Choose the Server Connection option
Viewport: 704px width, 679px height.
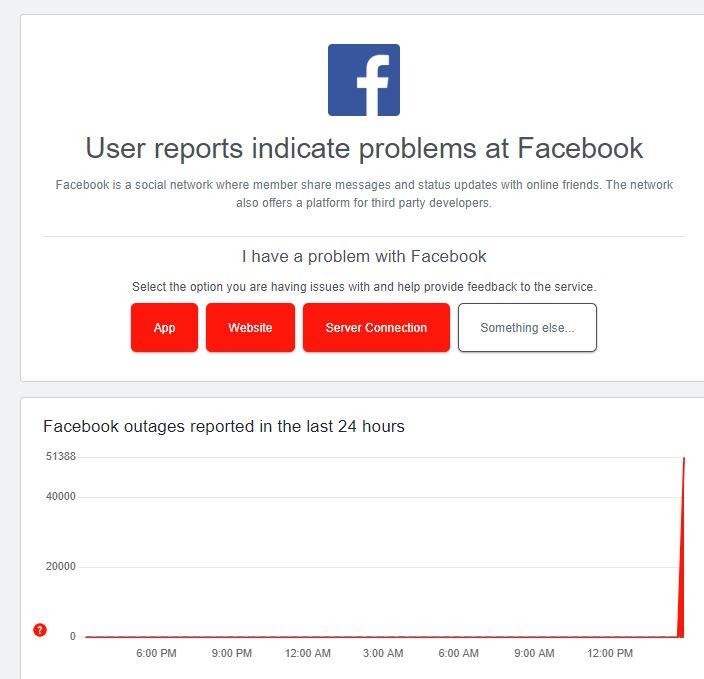(x=376, y=328)
